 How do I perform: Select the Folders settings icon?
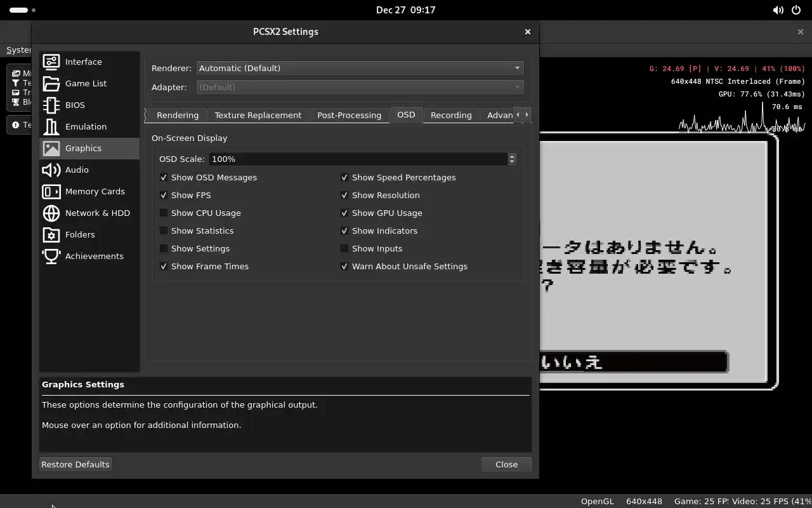[51, 234]
